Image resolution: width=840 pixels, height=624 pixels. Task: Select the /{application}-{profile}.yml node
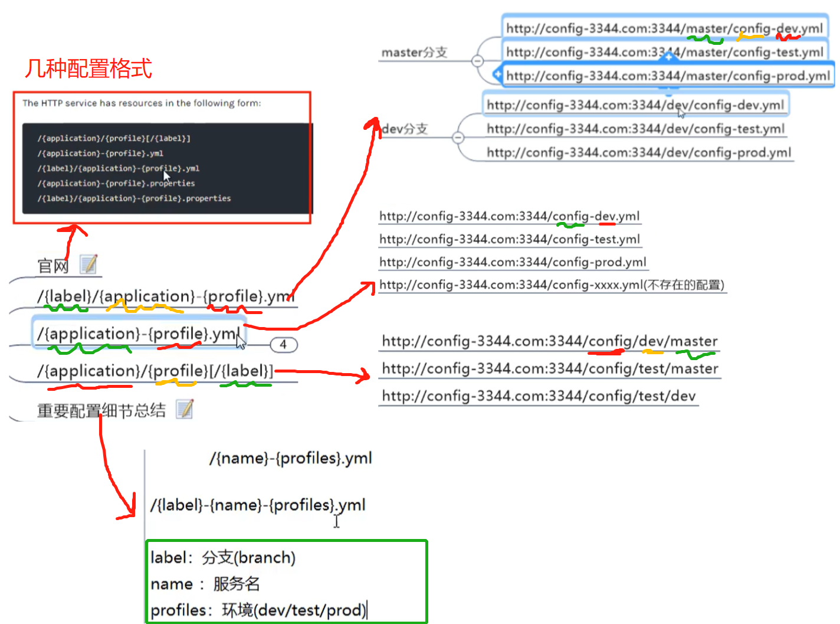point(139,334)
